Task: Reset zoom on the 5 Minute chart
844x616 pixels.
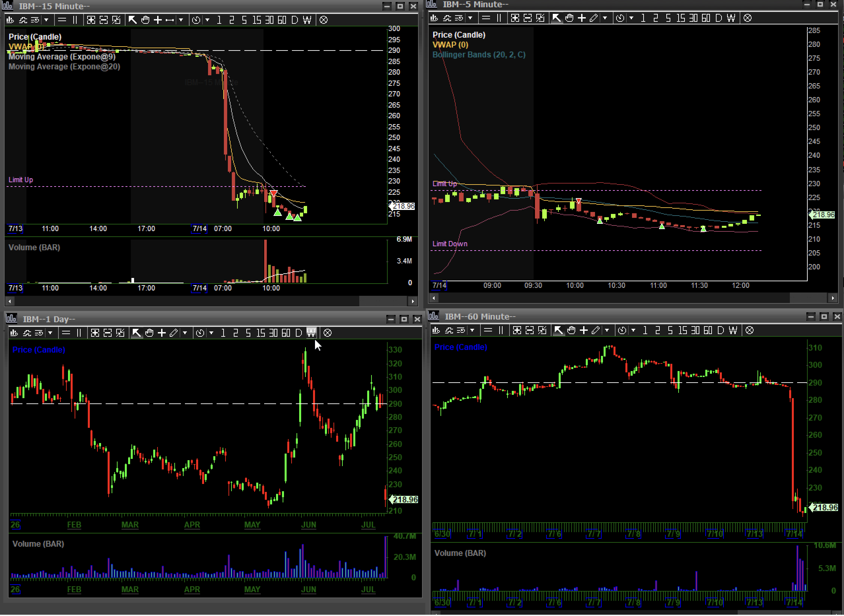Action: tap(541, 18)
